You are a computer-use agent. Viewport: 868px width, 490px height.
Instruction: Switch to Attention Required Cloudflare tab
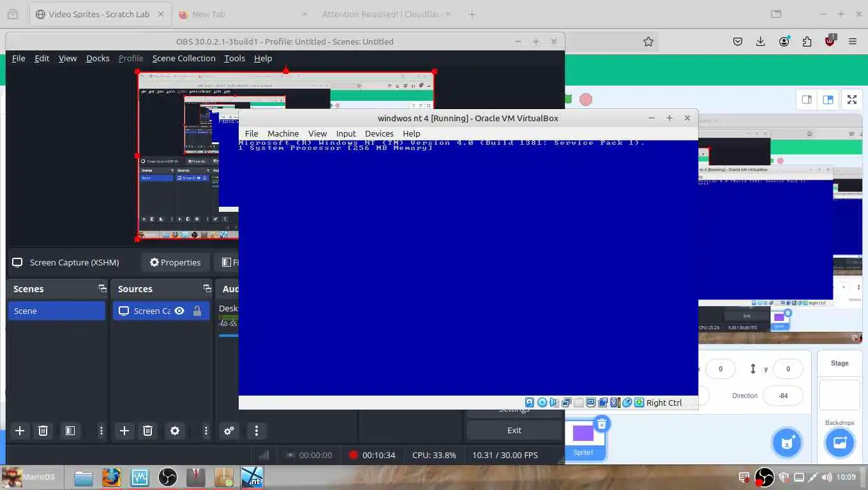(x=387, y=14)
